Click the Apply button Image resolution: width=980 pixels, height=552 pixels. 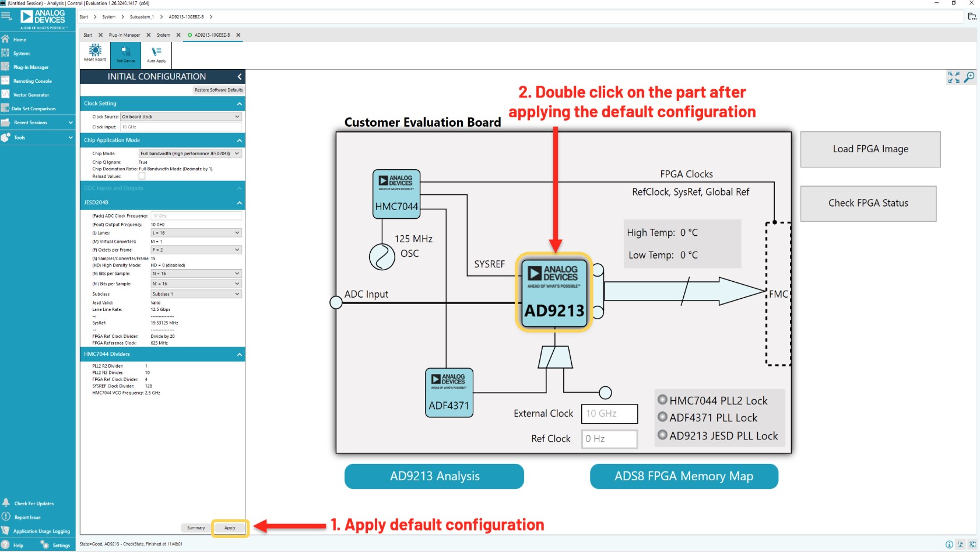(x=230, y=528)
